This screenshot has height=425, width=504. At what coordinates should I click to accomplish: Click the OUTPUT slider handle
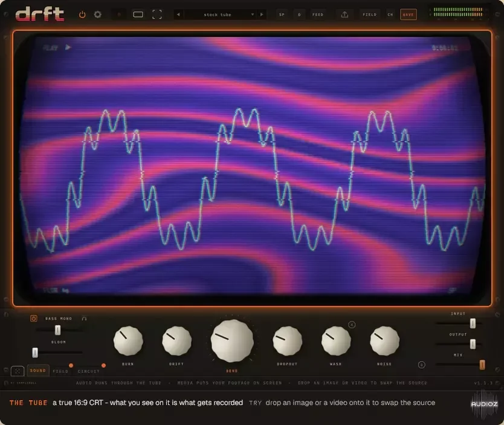pyautogui.click(x=473, y=344)
